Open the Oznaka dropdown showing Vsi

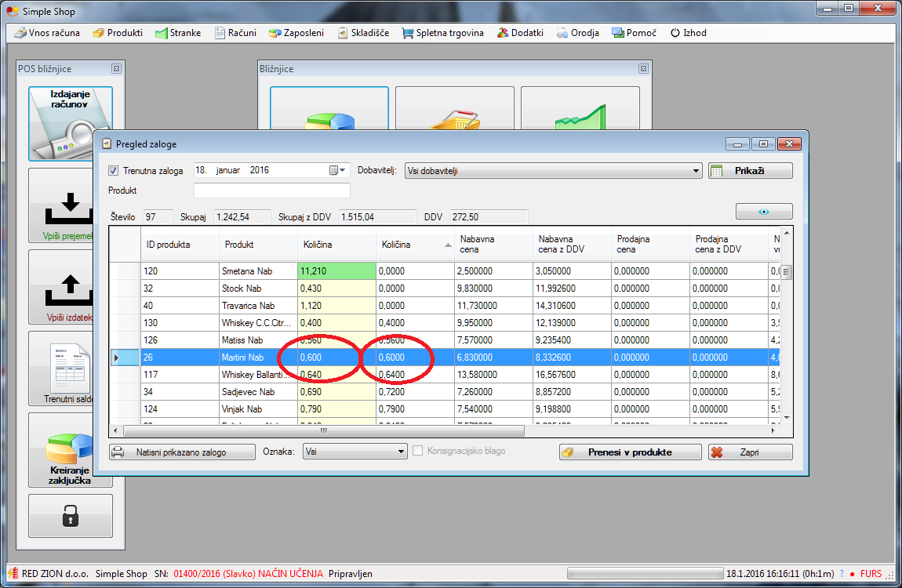pyautogui.click(x=401, y=452)
